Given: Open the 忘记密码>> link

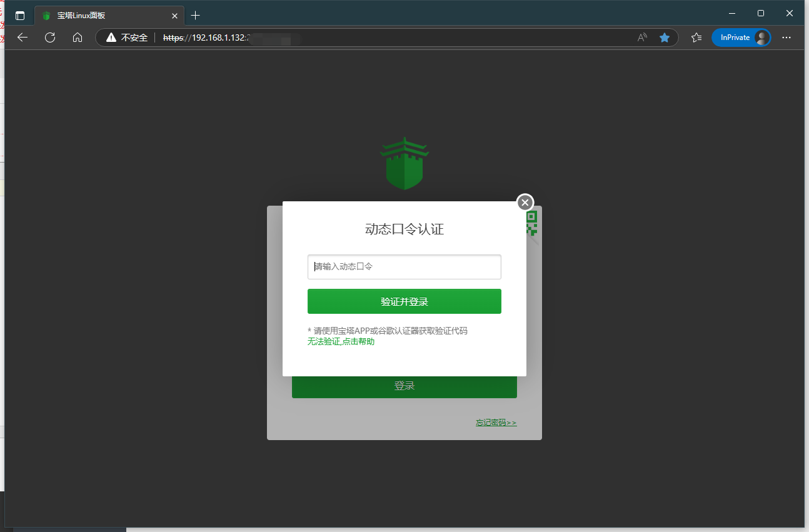Looking at the screenshot, I should coord(496,423).
